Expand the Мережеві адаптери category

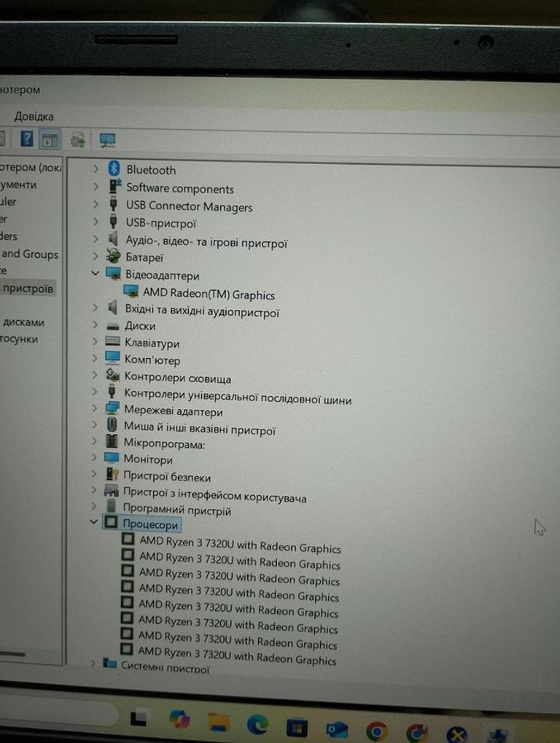coord(94,409)
